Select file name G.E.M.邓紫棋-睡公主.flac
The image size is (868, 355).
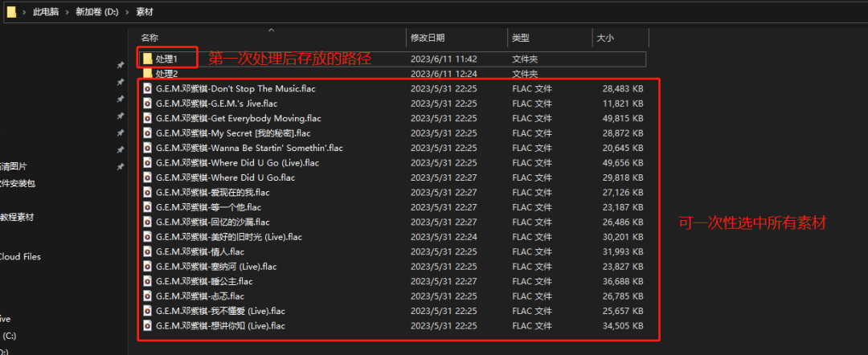tap(204, 281)
